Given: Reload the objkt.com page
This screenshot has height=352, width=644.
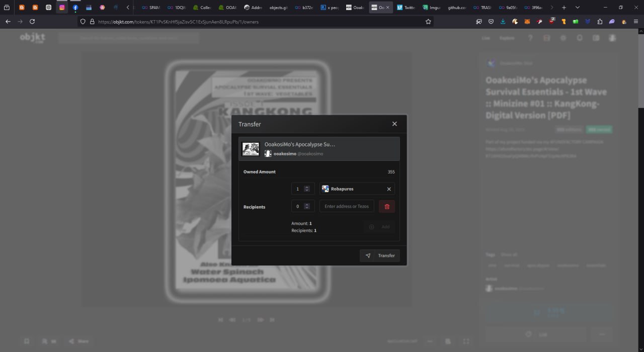Looking at the screenshot, I should [32, 22].
